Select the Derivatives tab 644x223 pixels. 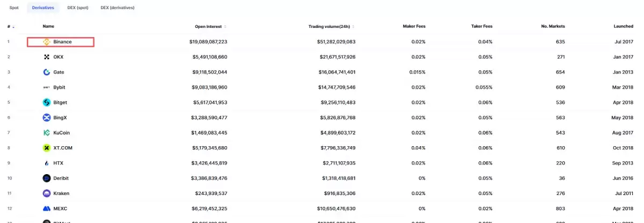44,8
